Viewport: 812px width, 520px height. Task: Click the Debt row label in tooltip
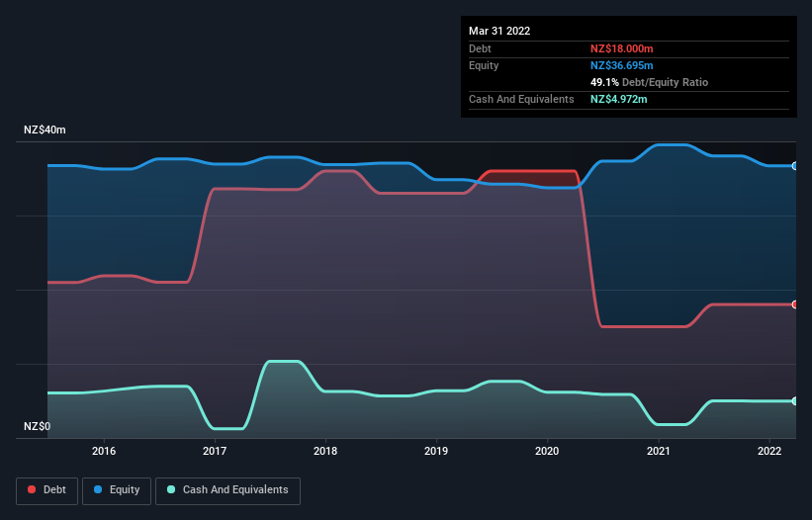click(480, 48)
